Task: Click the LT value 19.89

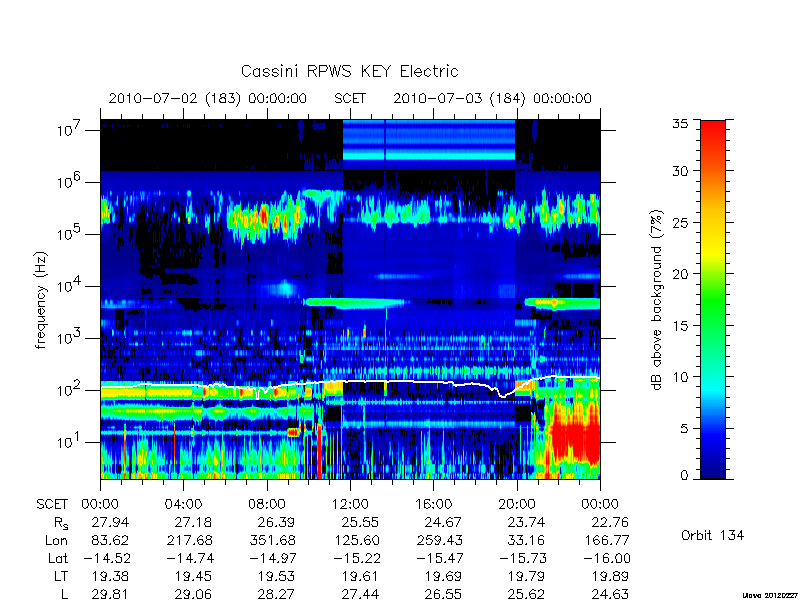Action: click(x=610, y=576)
